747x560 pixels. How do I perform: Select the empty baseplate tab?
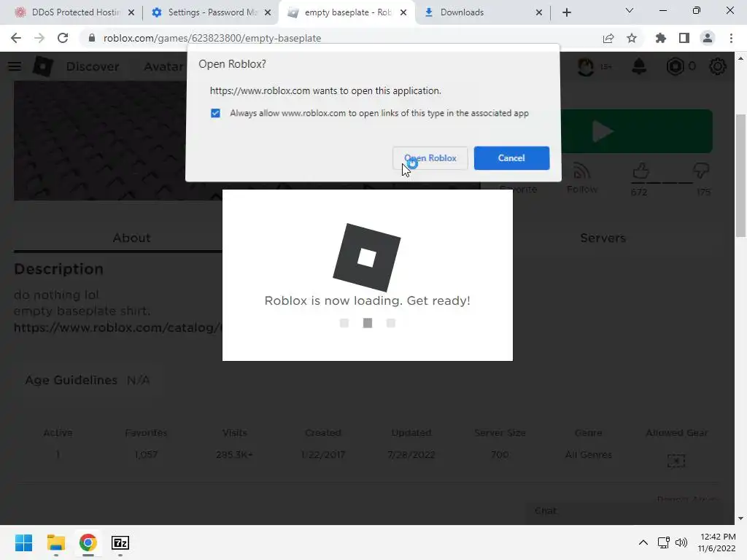[x=347, y=12]
